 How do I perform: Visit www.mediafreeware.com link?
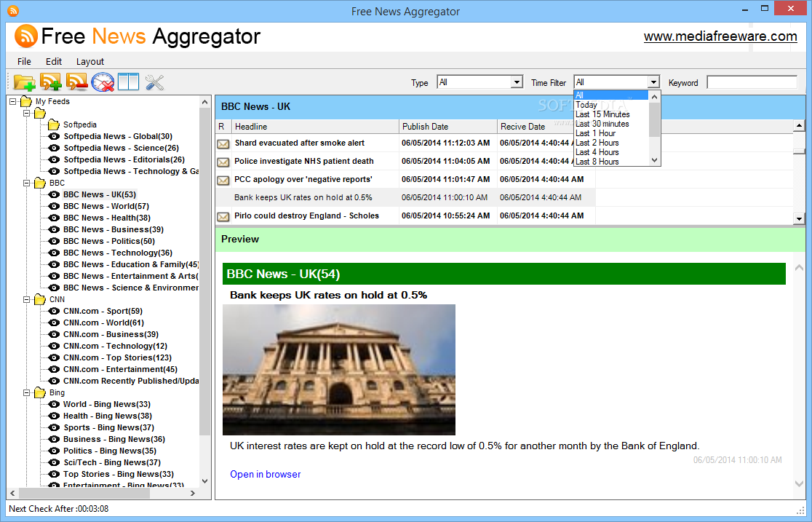pyautogui.click(x=720, y=36)
